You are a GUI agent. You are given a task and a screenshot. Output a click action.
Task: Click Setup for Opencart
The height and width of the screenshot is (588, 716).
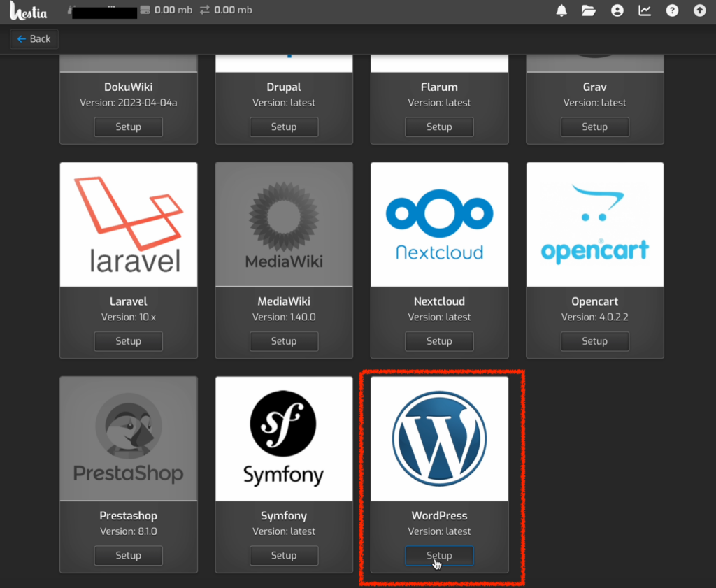click(594, 341)
